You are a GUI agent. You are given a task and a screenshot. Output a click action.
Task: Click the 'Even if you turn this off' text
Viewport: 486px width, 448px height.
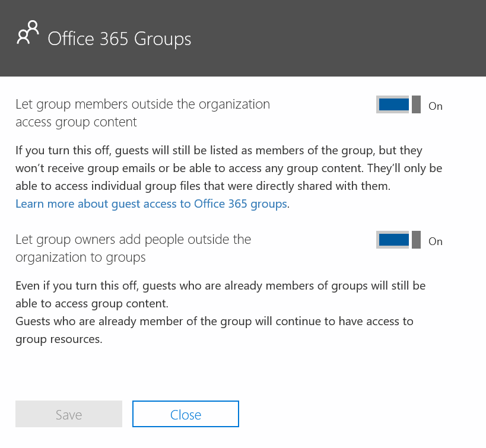click(x=220, y=294)
